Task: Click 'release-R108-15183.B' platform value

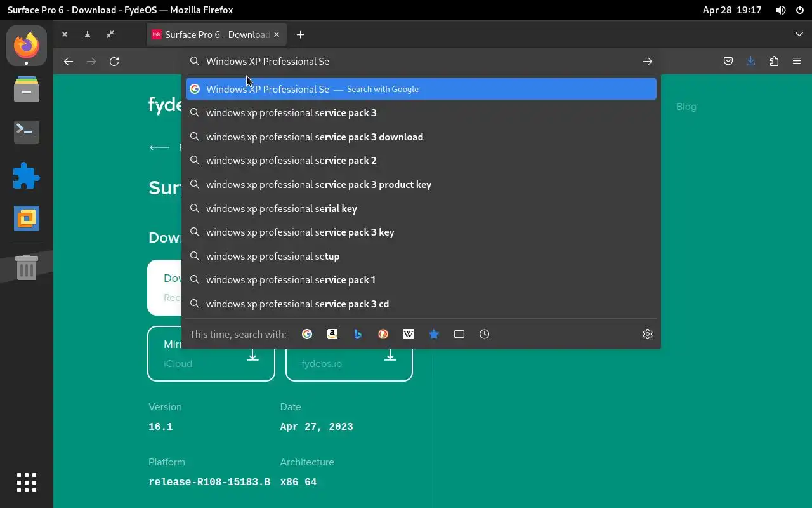Action: pyautogui.click(x=209, y=482)
